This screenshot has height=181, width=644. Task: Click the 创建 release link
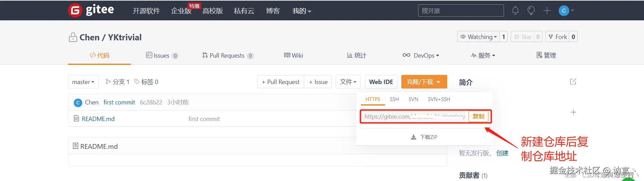[x=502, y=153]
